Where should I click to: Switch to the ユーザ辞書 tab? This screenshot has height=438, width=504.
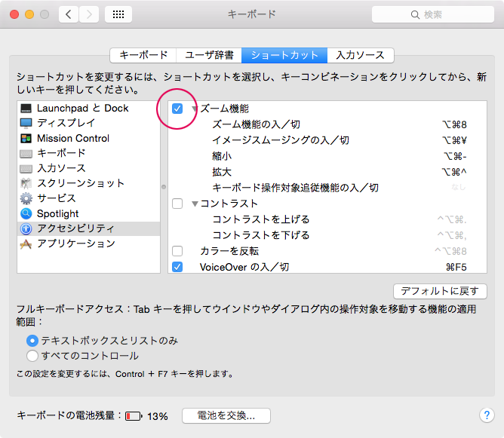coord(209,55)
